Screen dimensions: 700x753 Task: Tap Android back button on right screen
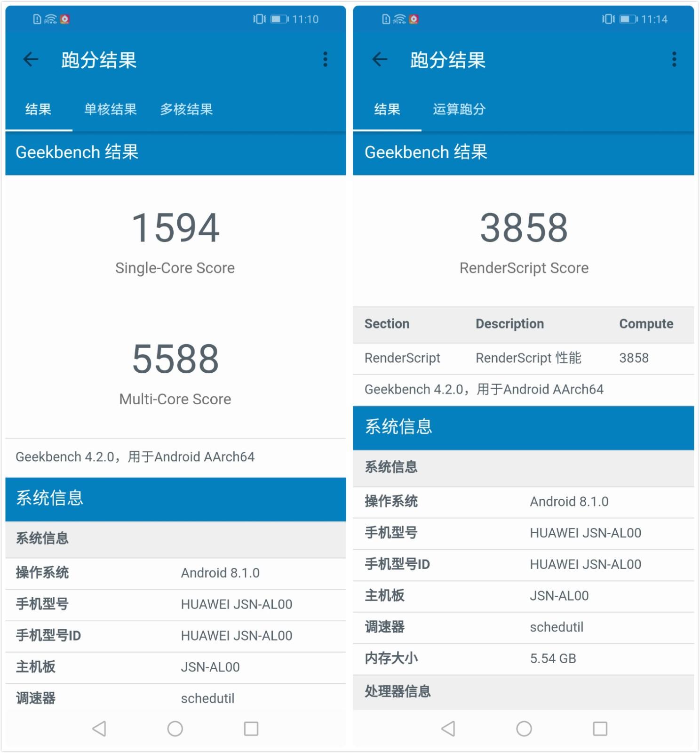click(448, 729)
